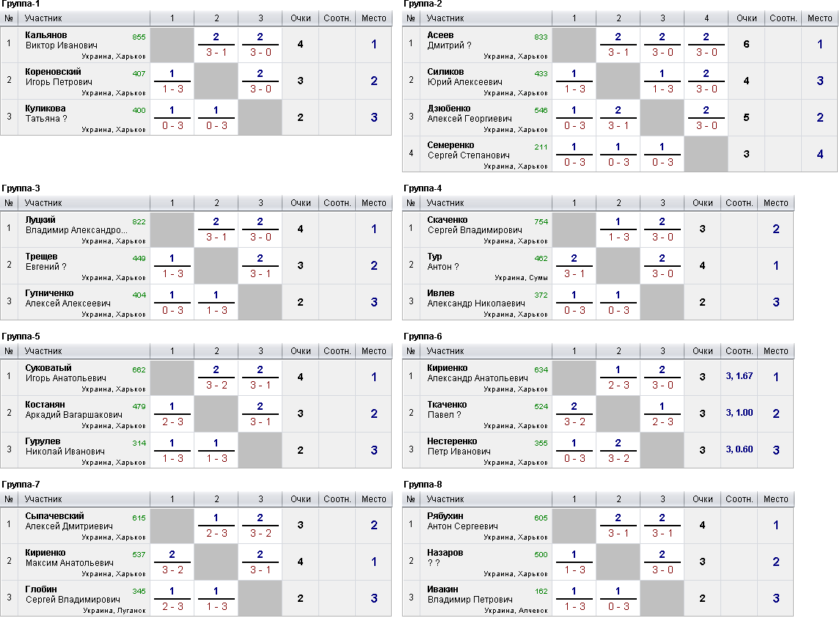Select Кореновский Игорь Петрович in Группа-1
Viewport: 840px width, 618px height.
pyautogui.click(x=59, y=76)
